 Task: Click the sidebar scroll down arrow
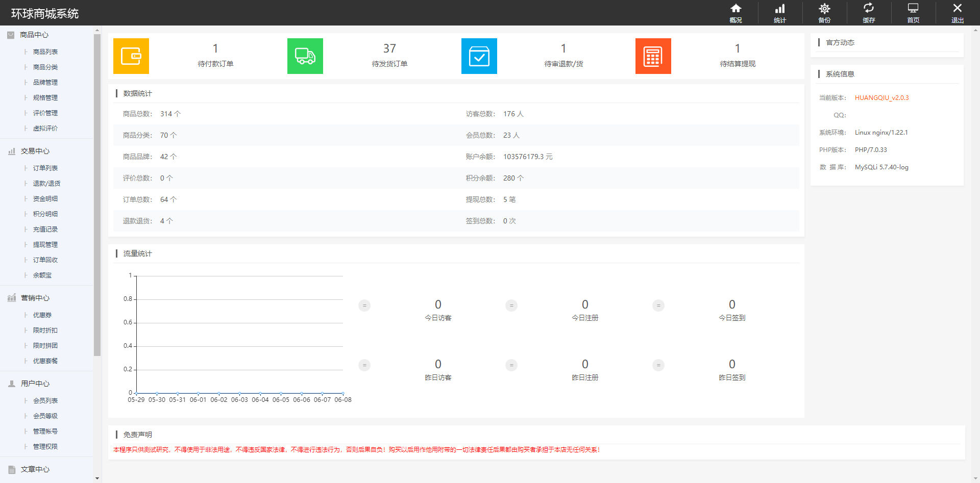97,478
